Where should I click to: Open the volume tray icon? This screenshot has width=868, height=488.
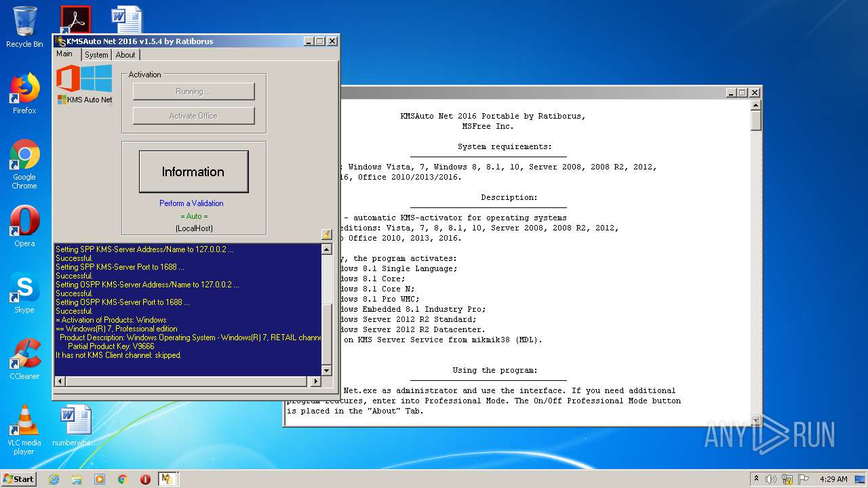point(771,479)
